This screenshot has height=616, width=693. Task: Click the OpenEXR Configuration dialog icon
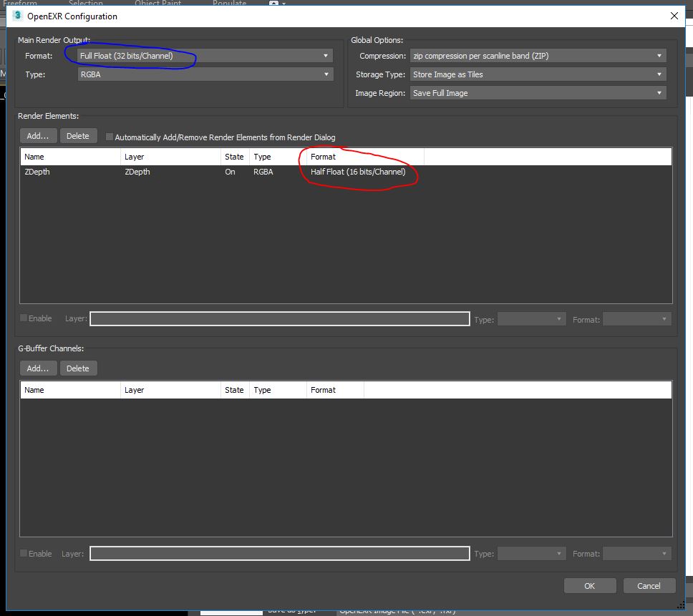point(16,15)
